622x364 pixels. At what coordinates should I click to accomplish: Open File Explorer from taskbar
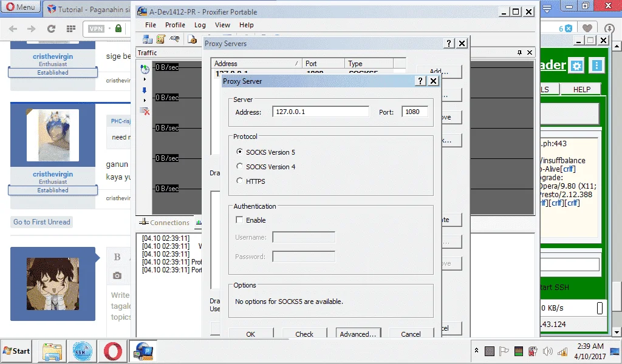point(52,351)
